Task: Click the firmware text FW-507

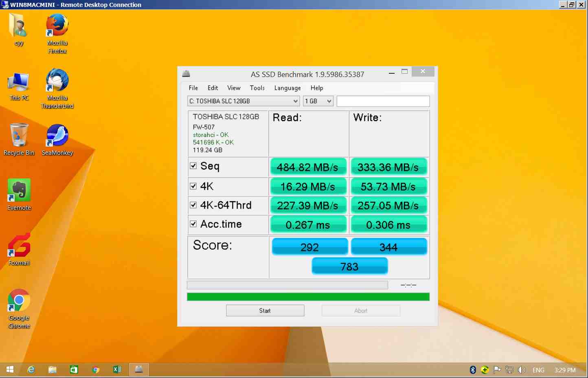Action: click(x=204, y=127)
